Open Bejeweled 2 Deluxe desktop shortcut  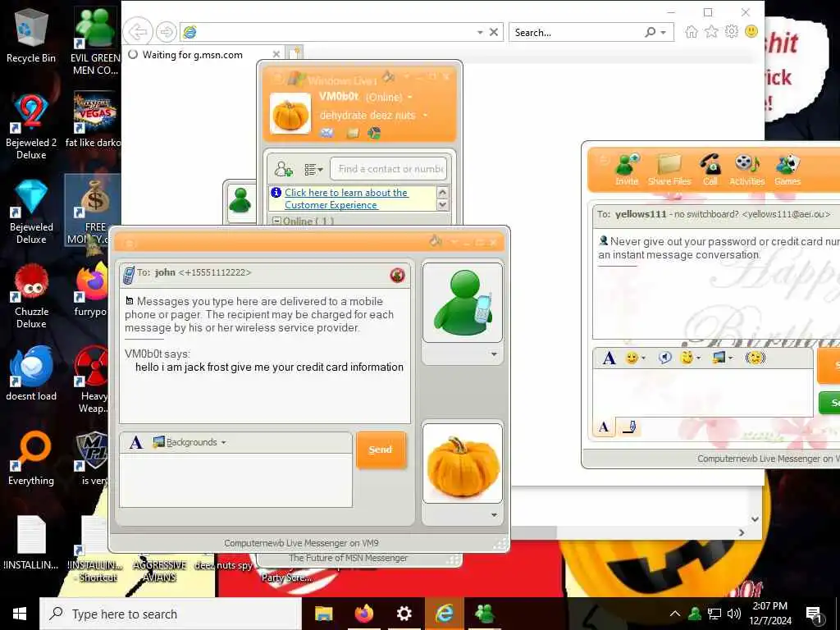click(x=31, y=127)
